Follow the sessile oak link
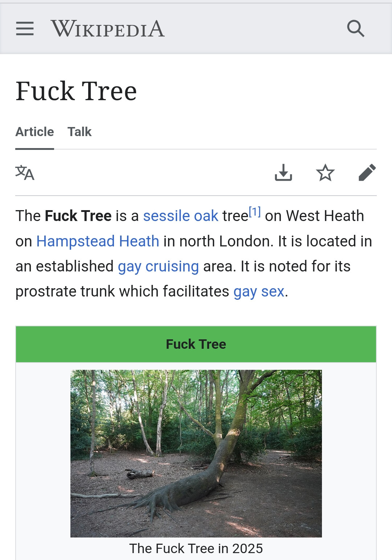The width and height of the screenshot is (392, 560). (x=180, y=216)
